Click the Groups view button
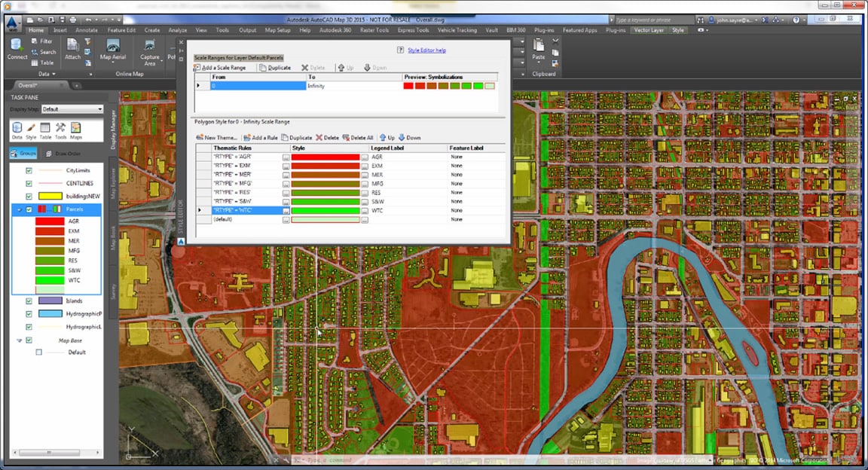868x470 pixels. tap(24, 154)
